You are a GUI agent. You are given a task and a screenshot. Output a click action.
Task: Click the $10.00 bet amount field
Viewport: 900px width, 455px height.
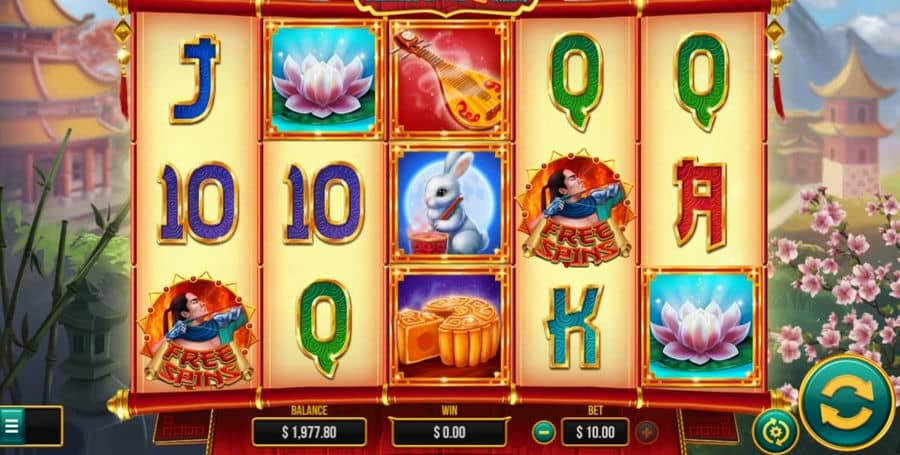(595, 432)
